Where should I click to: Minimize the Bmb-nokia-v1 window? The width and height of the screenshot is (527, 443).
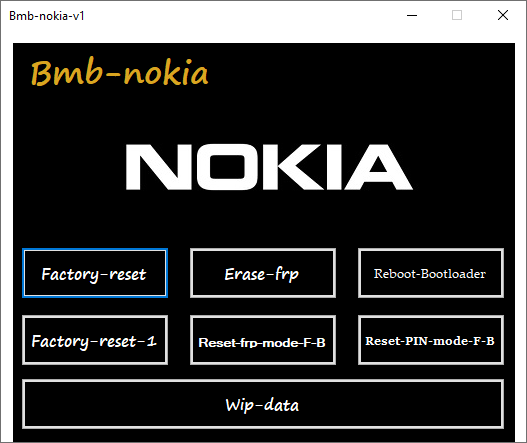pyautogui.click(x=412, y=15)
